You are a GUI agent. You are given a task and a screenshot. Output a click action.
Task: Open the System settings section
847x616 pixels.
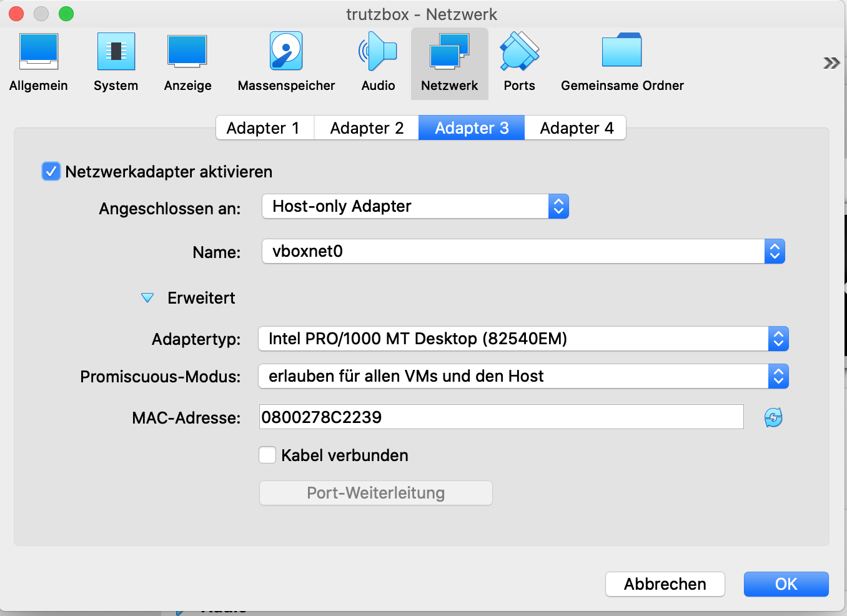click(116, 62)
